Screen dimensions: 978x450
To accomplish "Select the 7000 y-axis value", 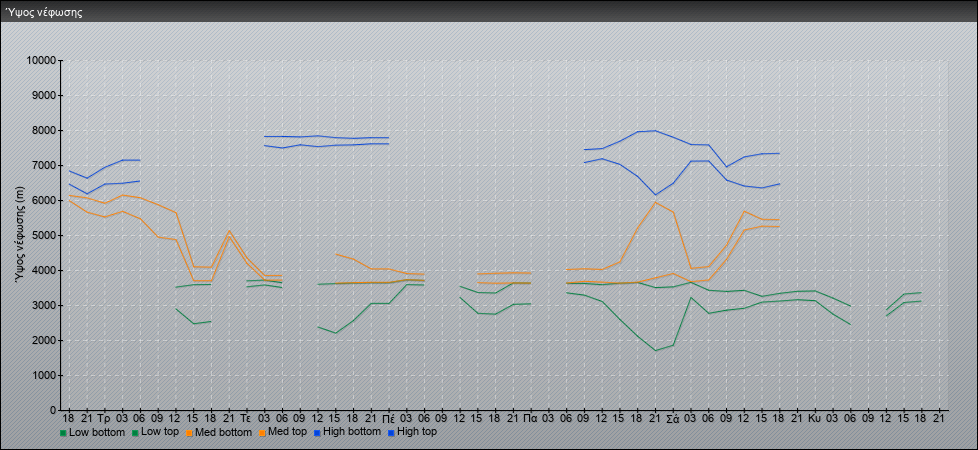I will click(x=43, y=165).
